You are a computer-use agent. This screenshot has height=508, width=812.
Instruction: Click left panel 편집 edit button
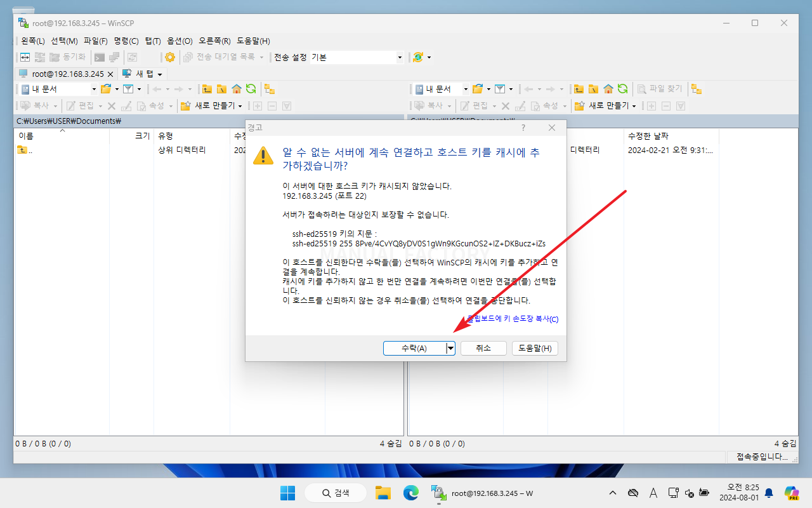tap(81, 106)
